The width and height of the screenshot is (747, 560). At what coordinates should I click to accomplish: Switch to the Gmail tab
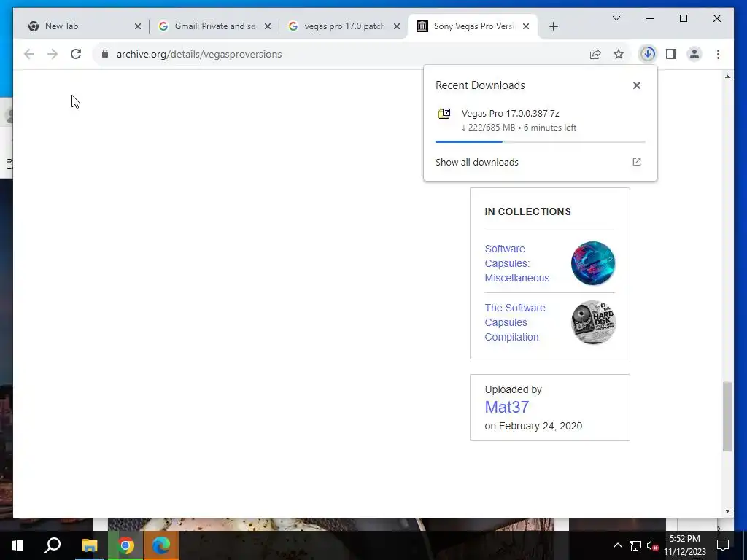[x=214, y=26]
